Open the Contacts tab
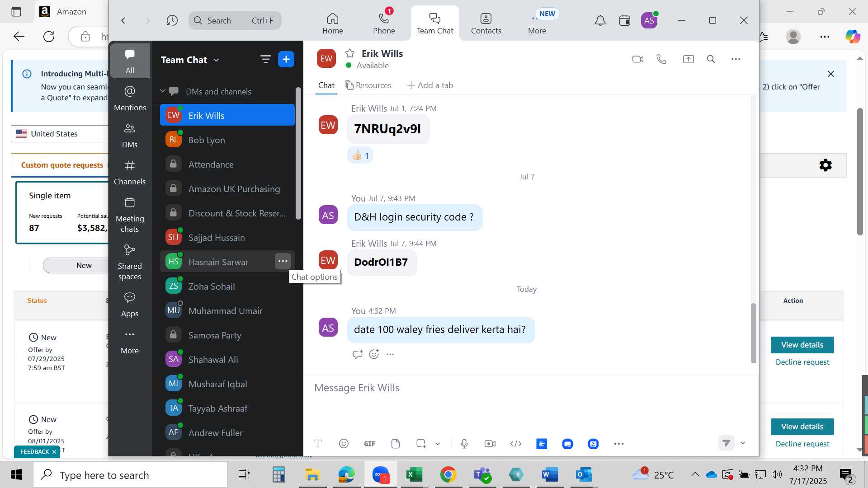This screenshot has height=488, width=868. tap(486, 23)
